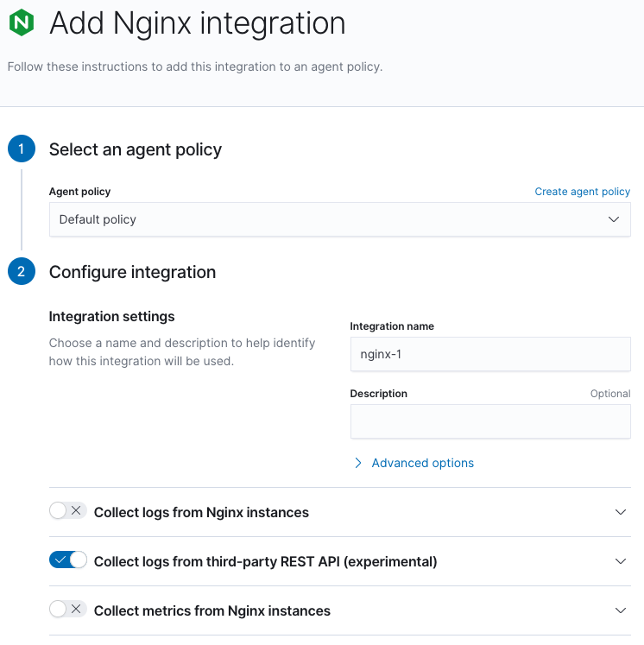This screenshot has width=644, height=645.
Task: Click the third-party REST API section title
Action: (265, 561)
